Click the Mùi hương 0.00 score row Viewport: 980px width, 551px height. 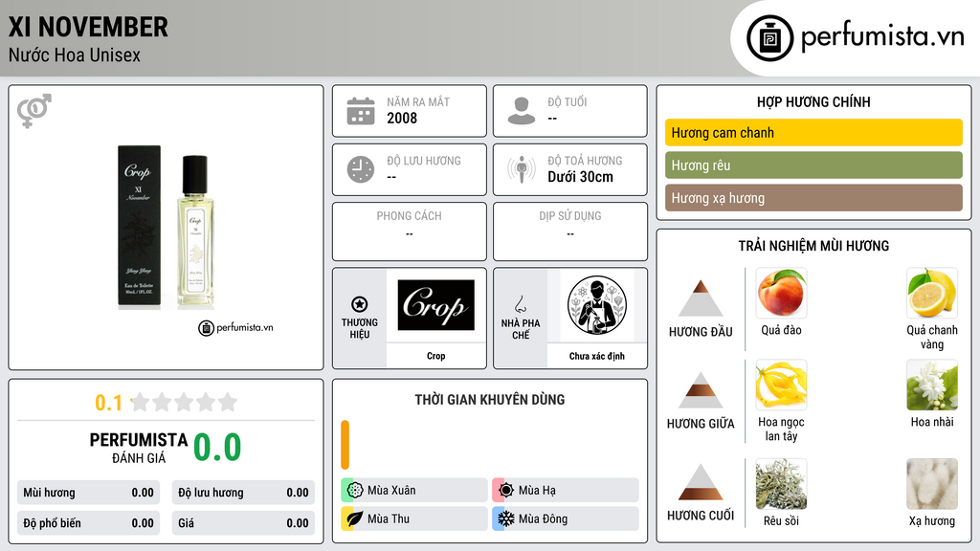(x=88, y=493)
